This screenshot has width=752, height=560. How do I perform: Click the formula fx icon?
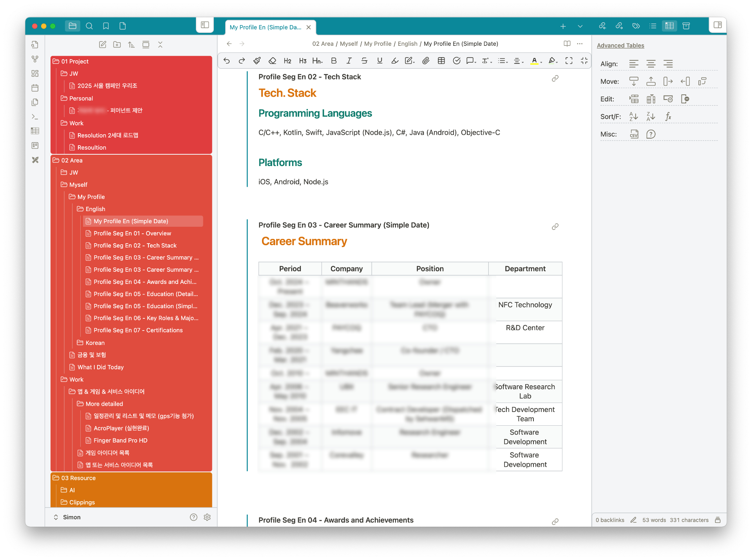(x=668, y=116)
